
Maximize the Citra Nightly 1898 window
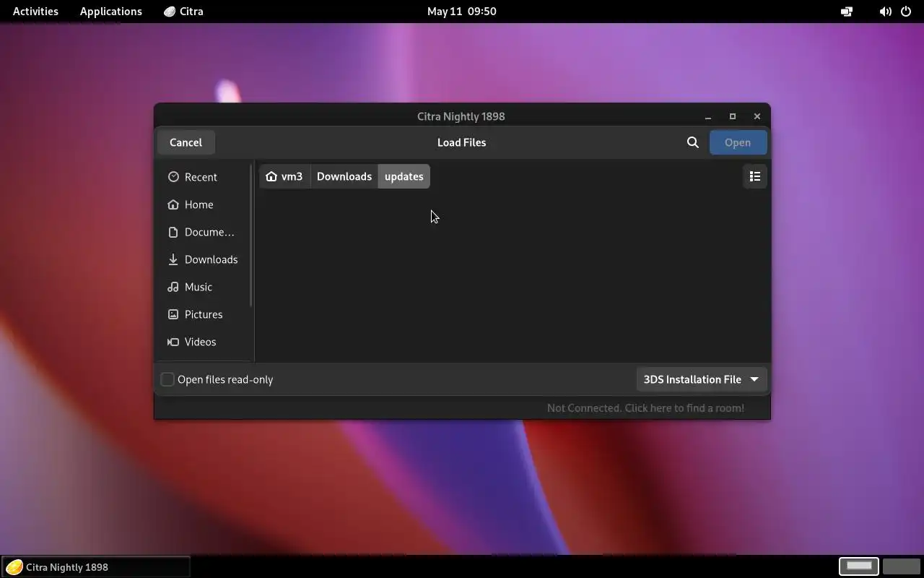(733, 116)
